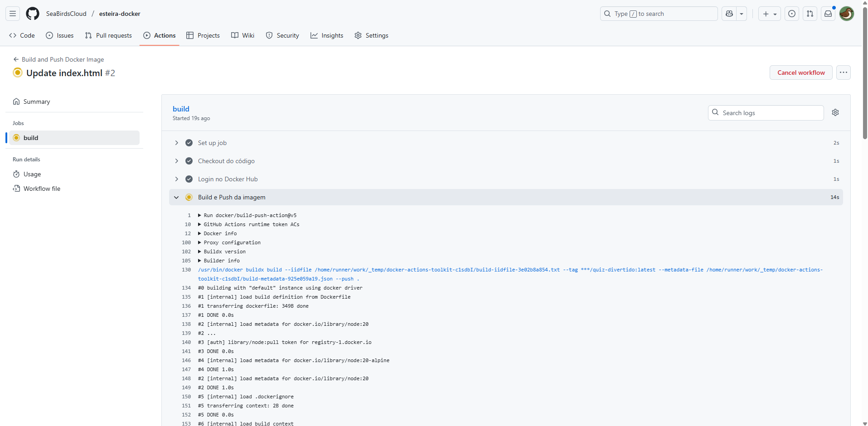Expand the Docker info log group
The width and height of the screenshot is (868, 426).
point(218,233)
